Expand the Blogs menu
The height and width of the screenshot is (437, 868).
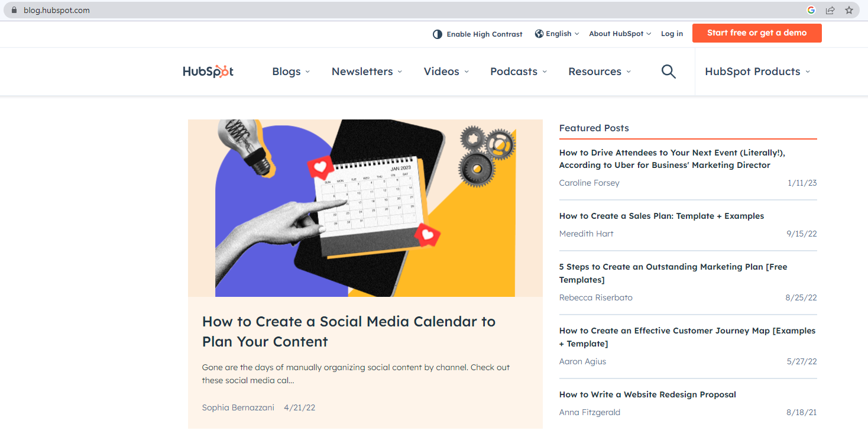291,72
